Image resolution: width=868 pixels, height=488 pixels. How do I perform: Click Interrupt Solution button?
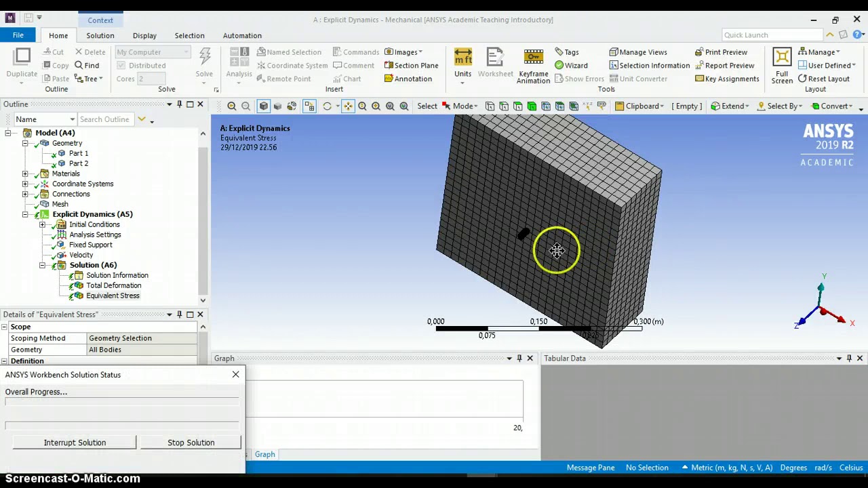(75, 443)
